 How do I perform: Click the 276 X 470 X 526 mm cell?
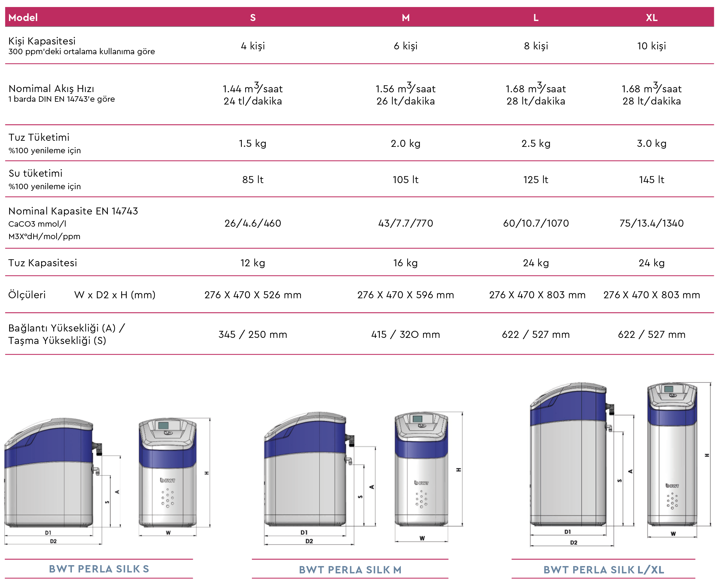tap(253, 295)
